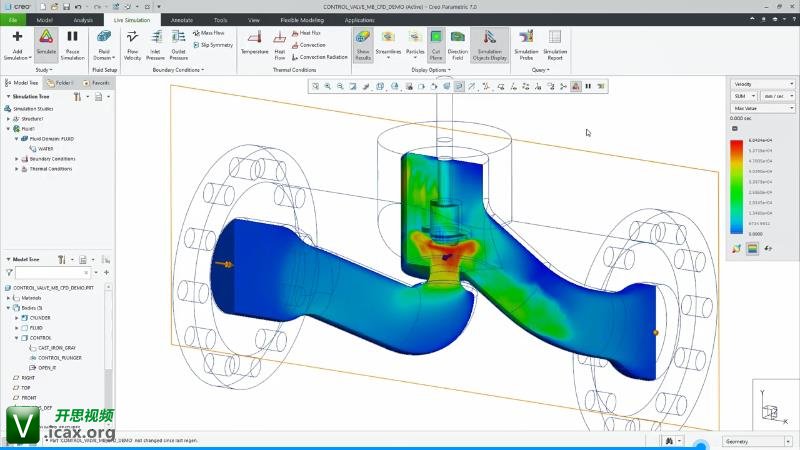The height and width of the screenshot is (450, 800).
Task: Click the Add Simulation icon
Action: point(17,44)
